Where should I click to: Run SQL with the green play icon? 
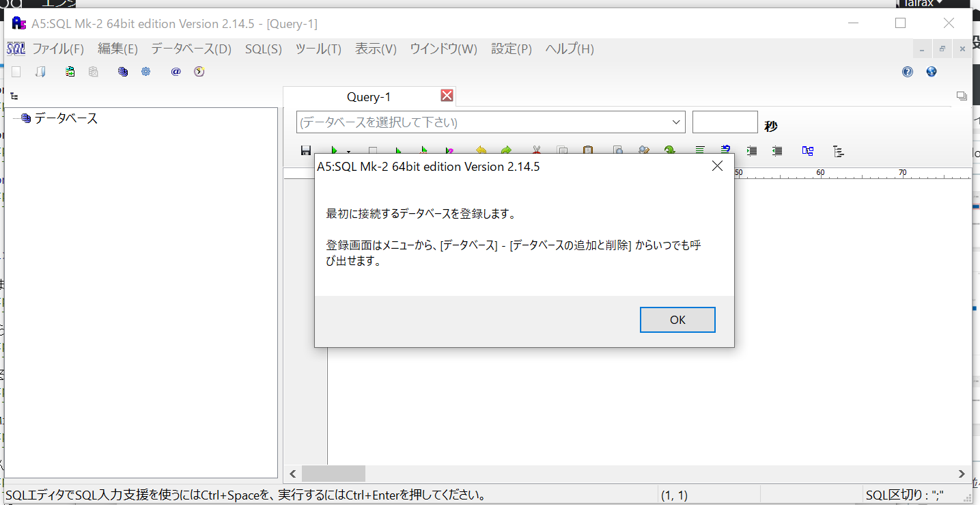click(x=335, y=150)
